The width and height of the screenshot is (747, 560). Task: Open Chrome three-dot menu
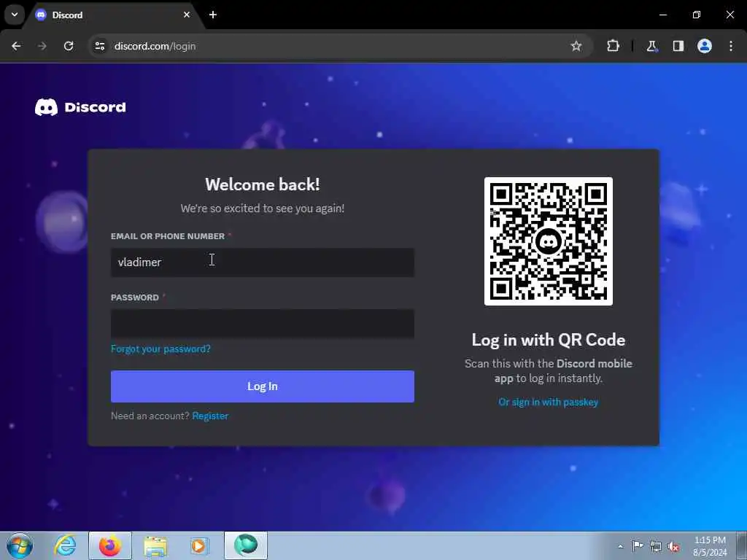731,46
